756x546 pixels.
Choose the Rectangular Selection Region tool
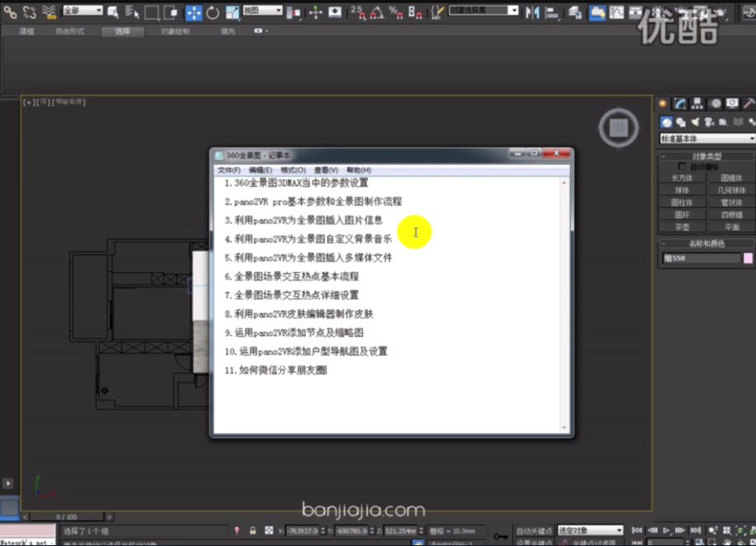click(152, 12)
